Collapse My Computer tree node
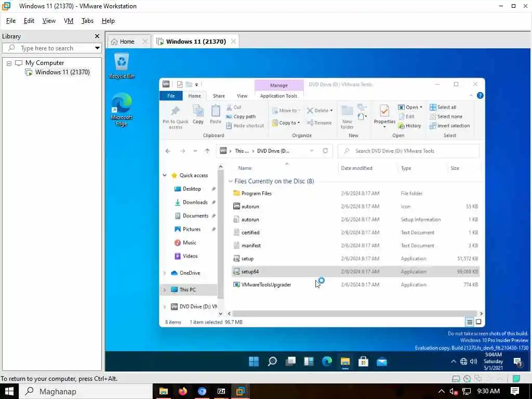Viewport: 532px width, 399px height. [x=9, y=63]
